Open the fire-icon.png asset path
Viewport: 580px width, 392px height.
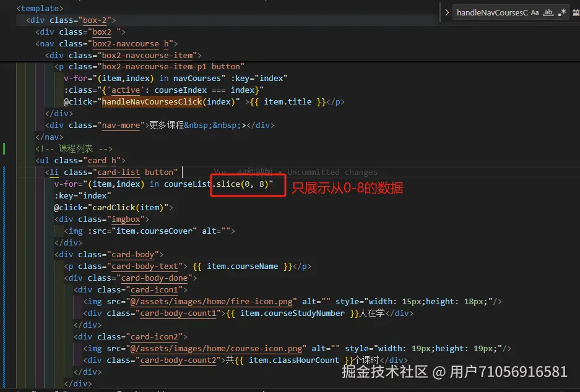(x=212, y=302)
